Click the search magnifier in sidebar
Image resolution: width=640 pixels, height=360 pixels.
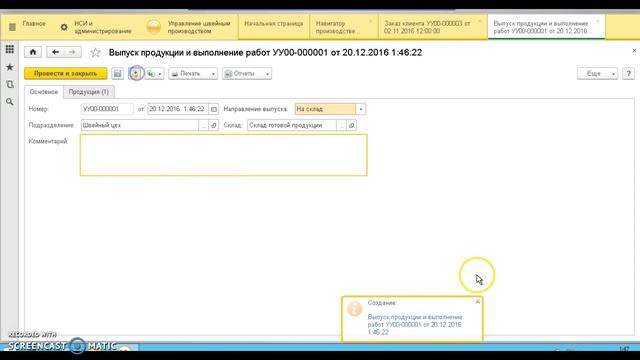pos(9,102)
